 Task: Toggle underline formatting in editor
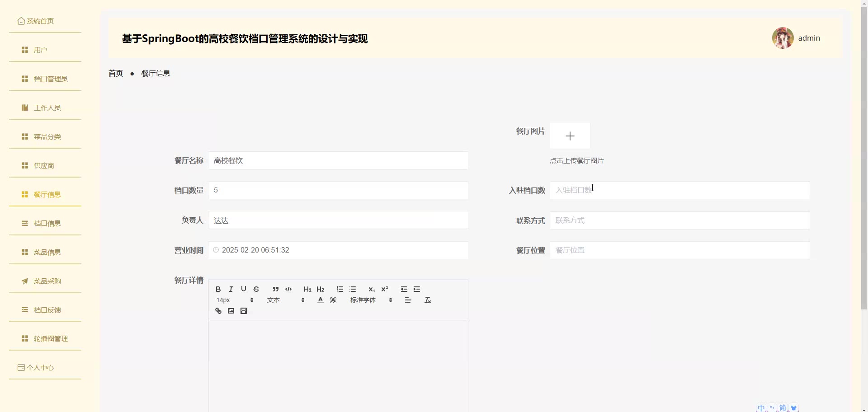244,289
